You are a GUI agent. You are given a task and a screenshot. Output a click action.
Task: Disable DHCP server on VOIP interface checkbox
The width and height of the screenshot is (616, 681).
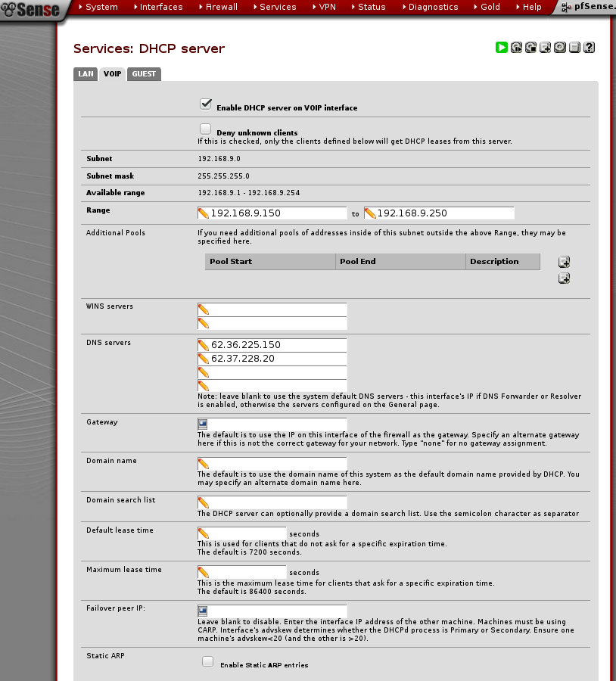pos(206,104)
